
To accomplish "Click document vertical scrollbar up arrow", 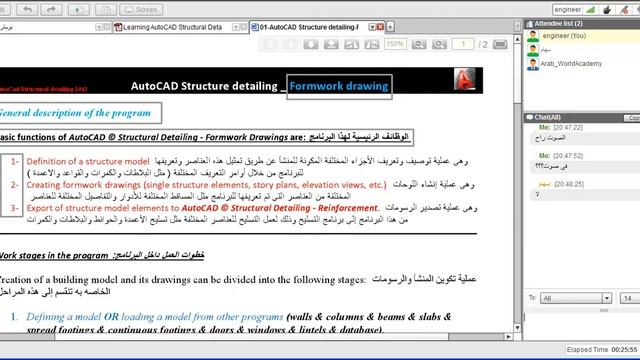I will (517, 39).
